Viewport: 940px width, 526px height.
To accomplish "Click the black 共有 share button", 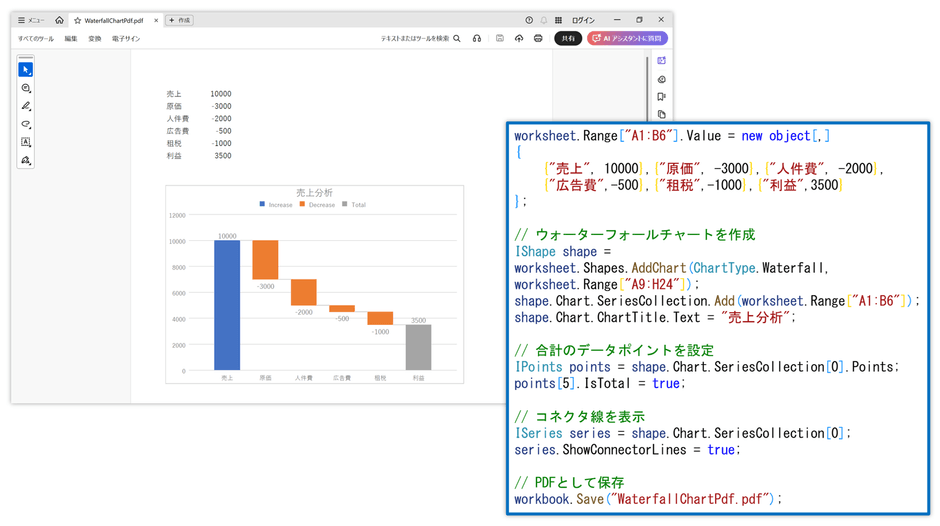I will pyautogui.click(x=568, y=38).
